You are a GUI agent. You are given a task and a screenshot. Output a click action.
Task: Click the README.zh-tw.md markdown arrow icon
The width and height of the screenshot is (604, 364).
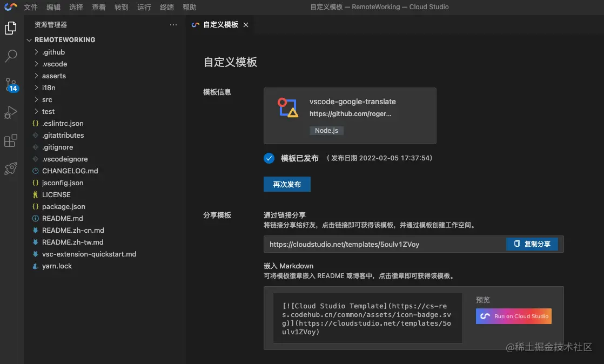click(x=36, y=242)
